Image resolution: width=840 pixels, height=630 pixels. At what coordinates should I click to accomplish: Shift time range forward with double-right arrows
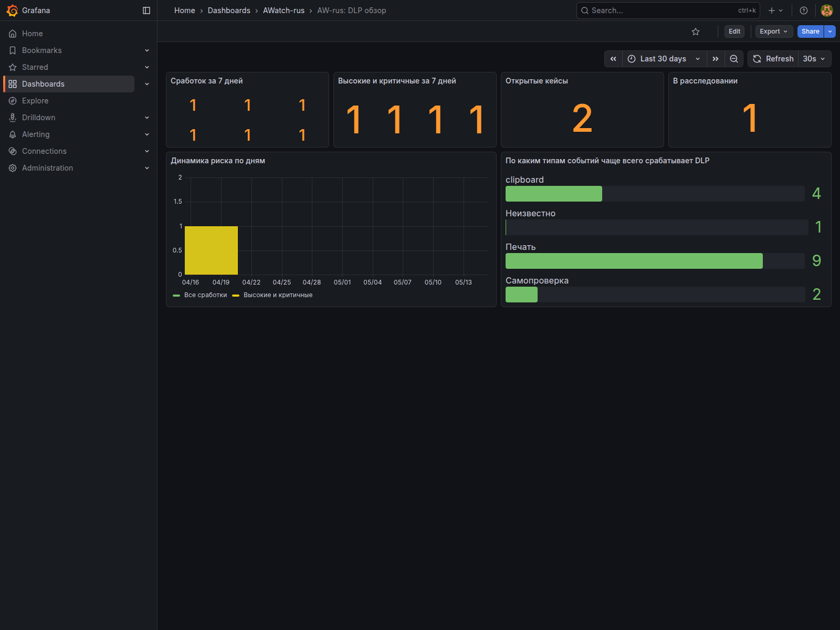(716, 59)
